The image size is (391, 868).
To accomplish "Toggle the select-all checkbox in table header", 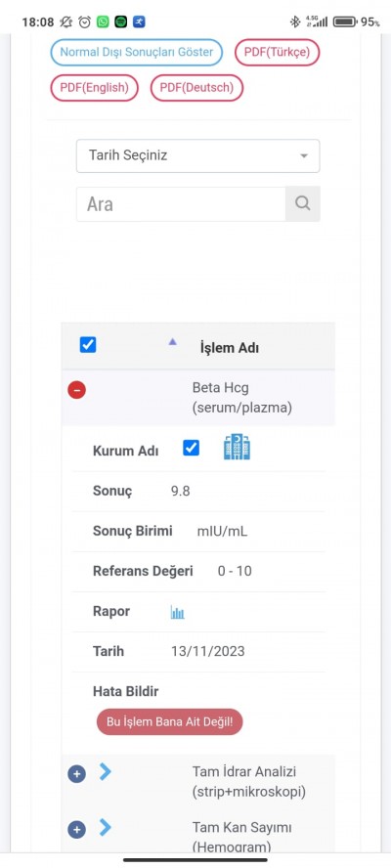I will pyautogui.click(x=88, y=345).
